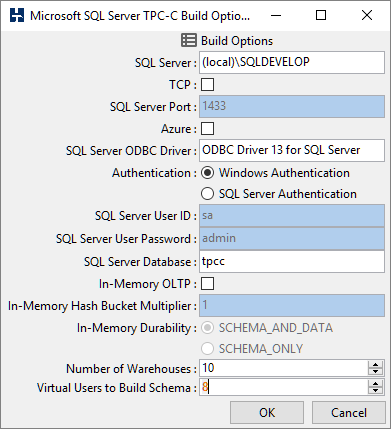Increase Virtual Users to Build Schema
Screen dimensions: 391x429
375,383
